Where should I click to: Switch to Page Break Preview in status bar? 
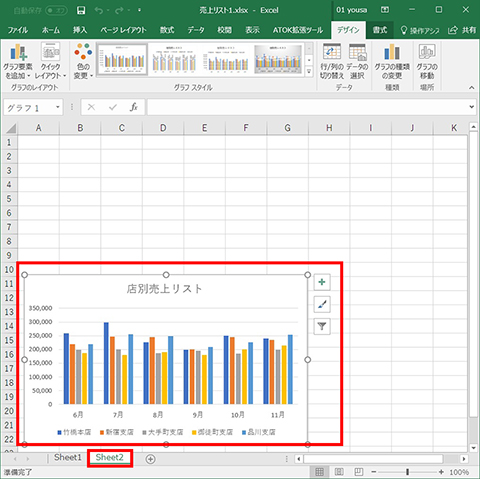359,472
